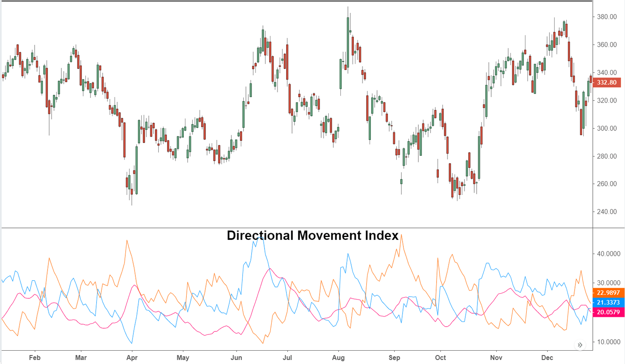Click the scroll-to-latest double arrow icon
The image size is (625, 364).
(580, 345)
